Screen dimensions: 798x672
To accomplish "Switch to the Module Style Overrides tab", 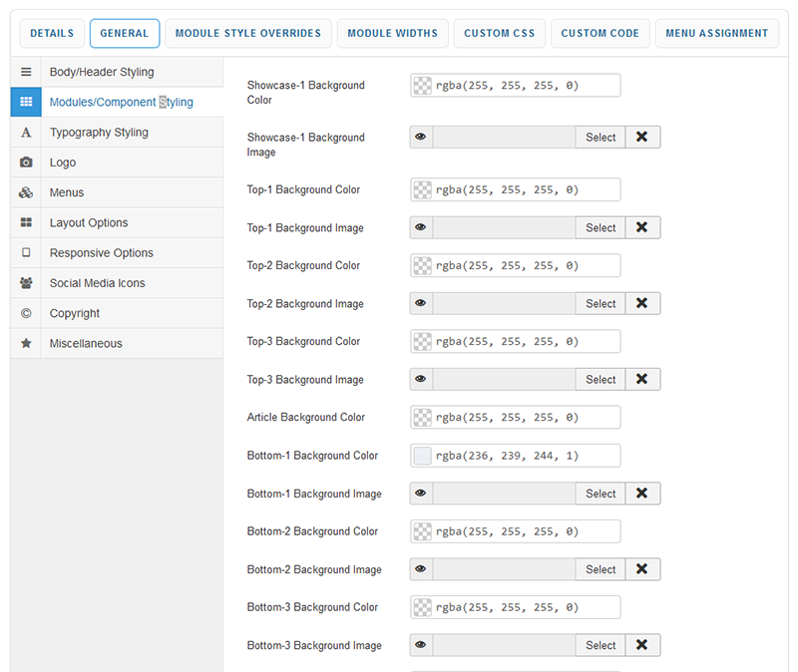I will pos(248,33).
